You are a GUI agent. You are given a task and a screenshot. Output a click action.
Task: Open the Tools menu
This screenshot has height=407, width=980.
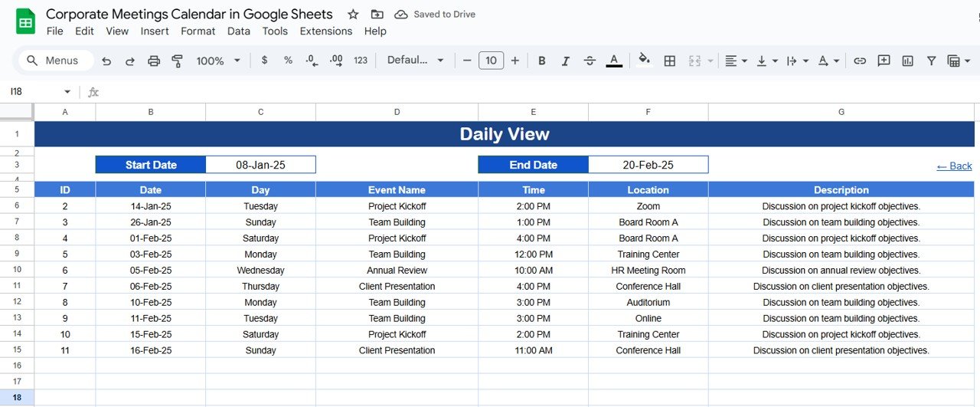[275, 31]
